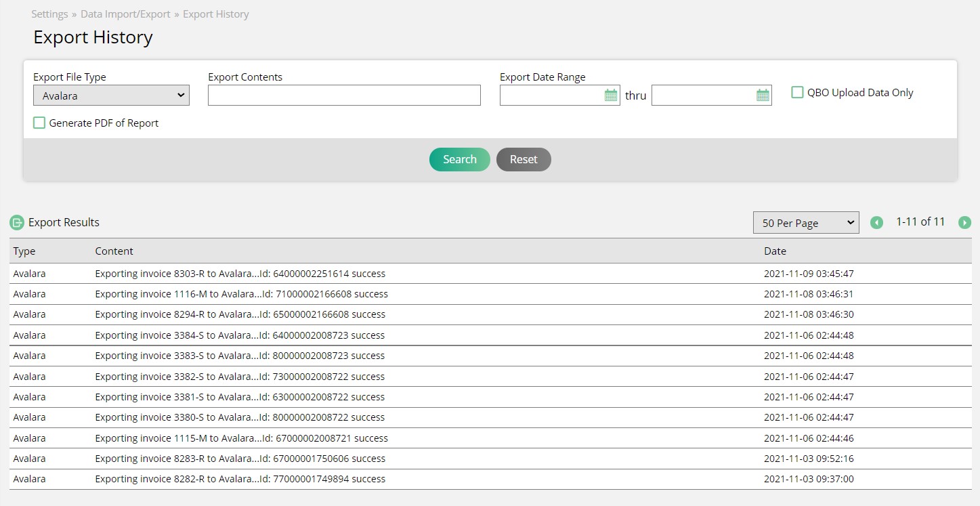
Task: Open the Export File Type dropdown
Action: [111, 96]
